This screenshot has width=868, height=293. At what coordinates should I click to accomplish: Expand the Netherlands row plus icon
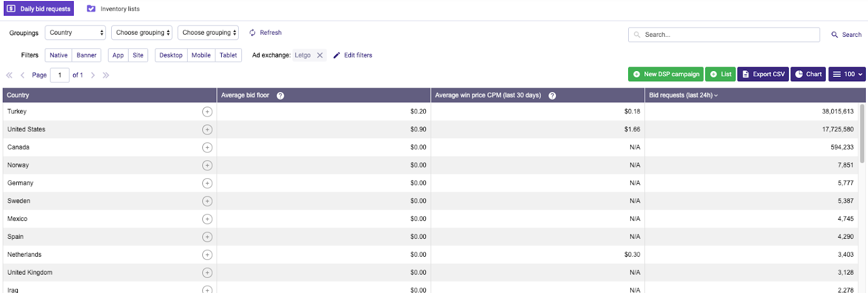click(207, 255)
